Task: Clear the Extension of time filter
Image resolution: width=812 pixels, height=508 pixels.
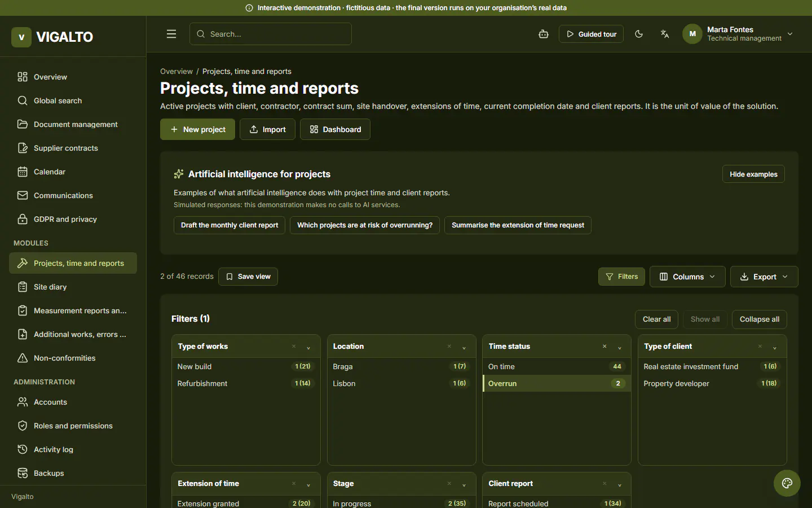Action: [294, 484]
